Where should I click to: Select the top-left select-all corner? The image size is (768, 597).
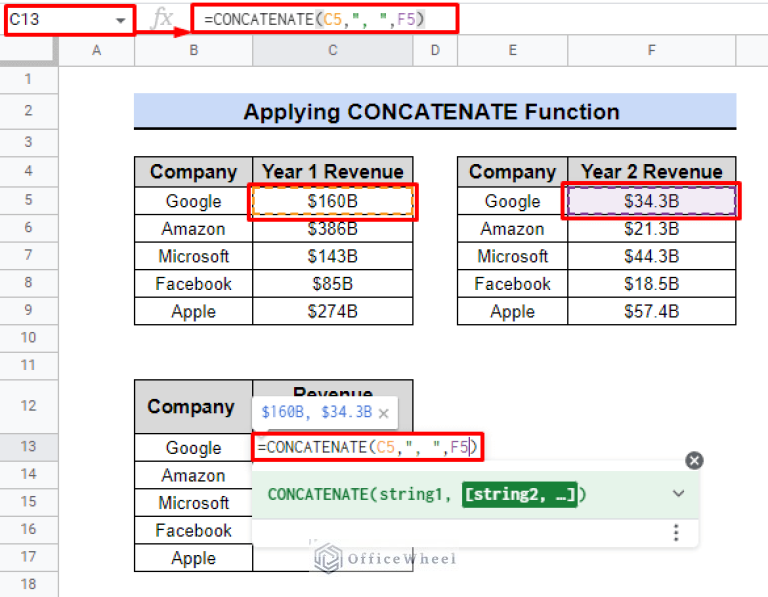point(28,51)
